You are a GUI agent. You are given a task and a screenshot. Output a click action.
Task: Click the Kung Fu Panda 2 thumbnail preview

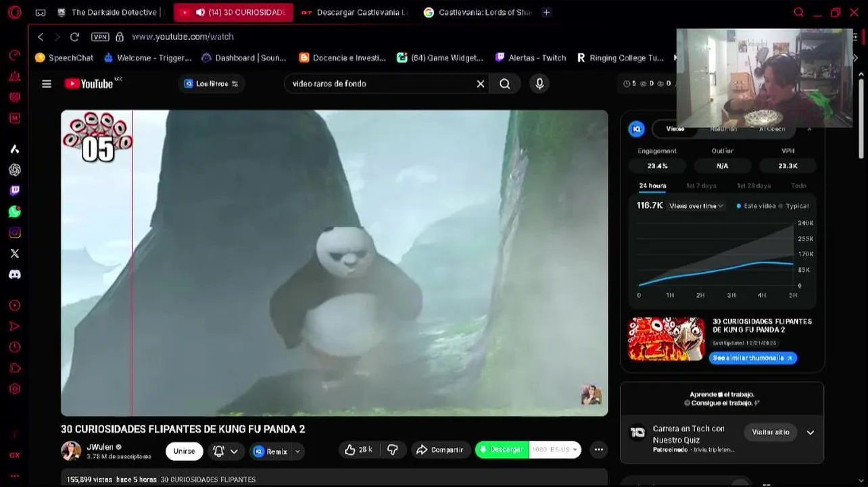[666, 339]
